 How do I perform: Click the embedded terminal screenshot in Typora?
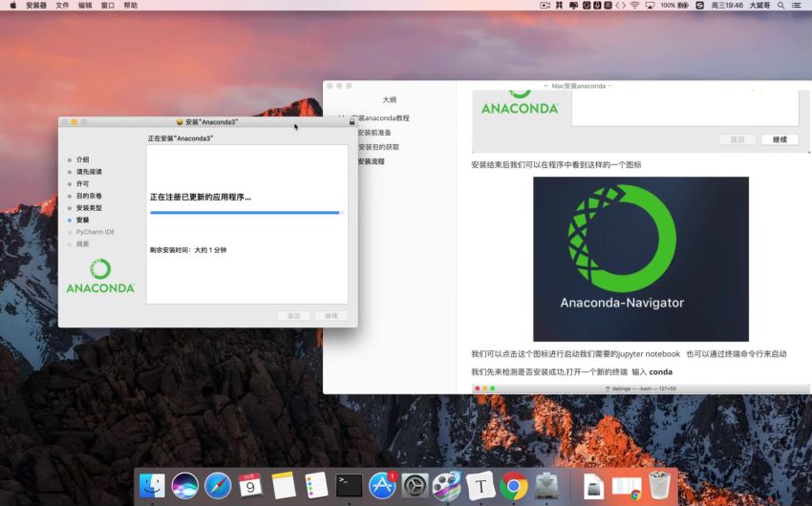tap(641, 389)
